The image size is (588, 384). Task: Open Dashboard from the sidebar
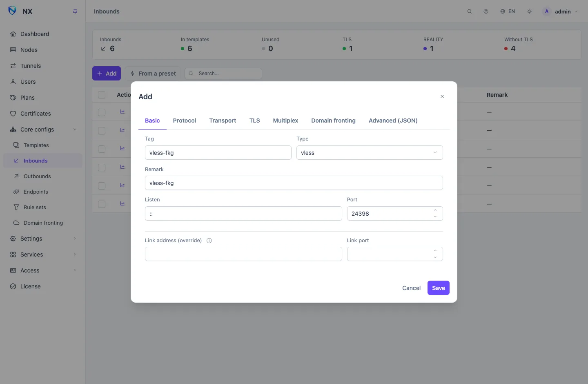(x=43, y=34)
